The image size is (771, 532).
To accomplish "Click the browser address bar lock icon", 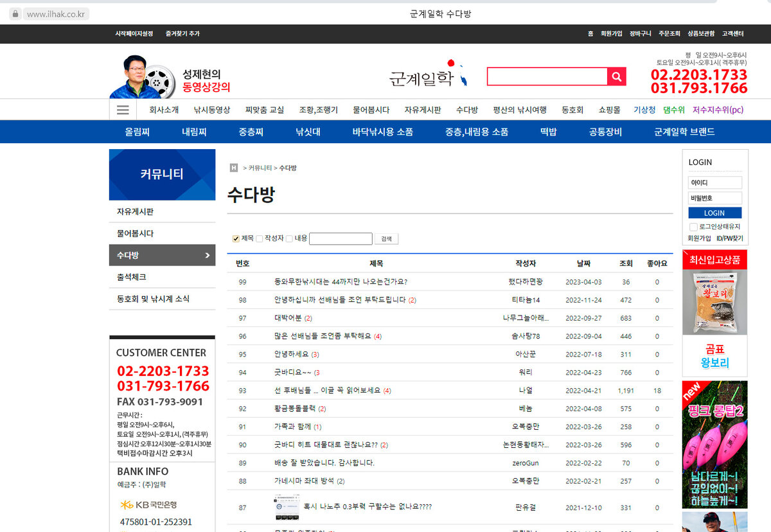I will [15, 14].
